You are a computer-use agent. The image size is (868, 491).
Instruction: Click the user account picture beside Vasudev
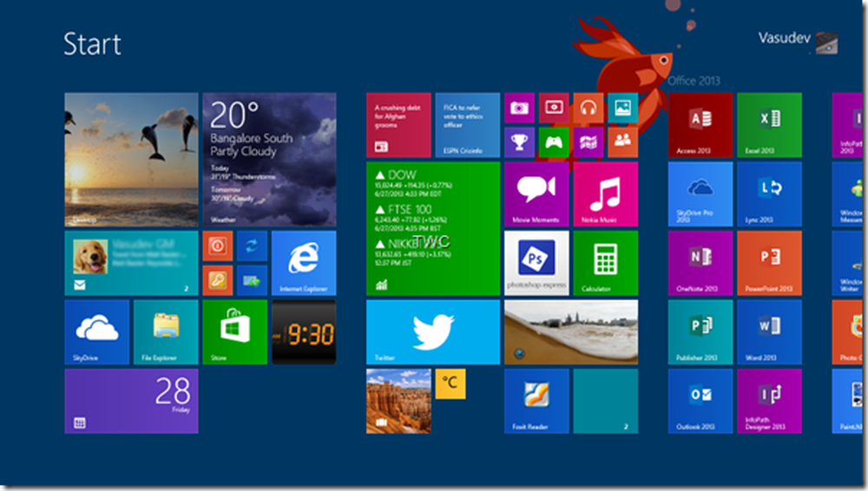(827, 43)
